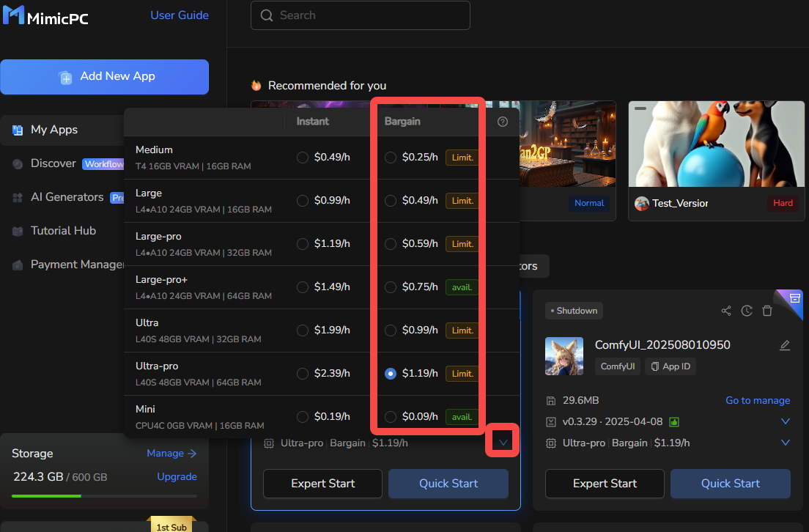Screen dimensions: 809x532
Task: Copy the App ID tag
Action: coord(671,366)
